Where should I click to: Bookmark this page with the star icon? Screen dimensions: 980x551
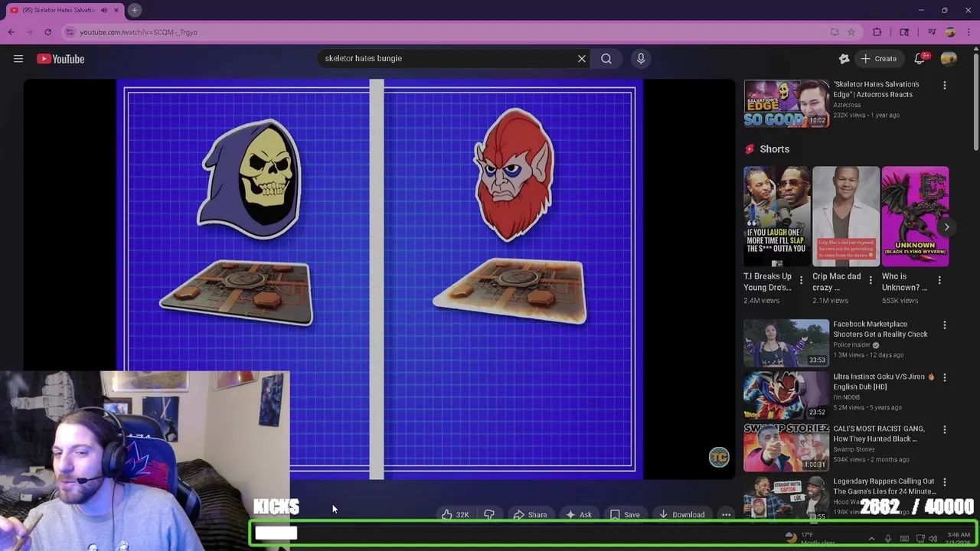(x=851, y=32)
